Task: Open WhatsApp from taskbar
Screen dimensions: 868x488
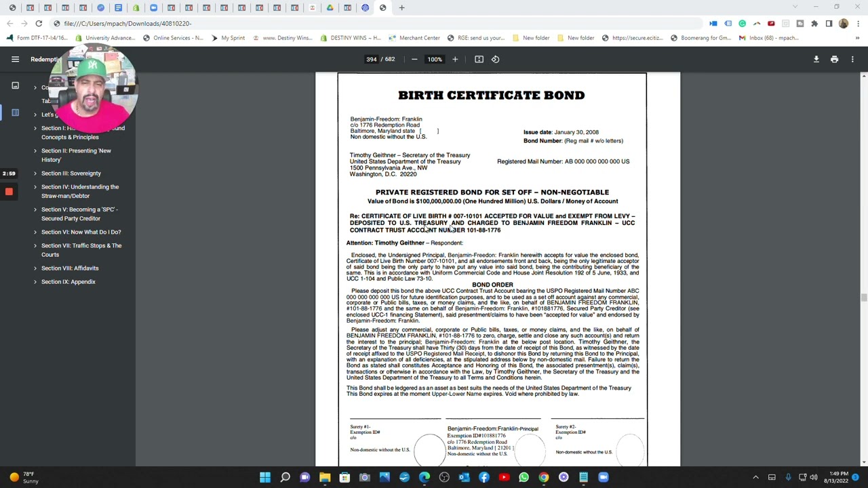Action: 524,477
